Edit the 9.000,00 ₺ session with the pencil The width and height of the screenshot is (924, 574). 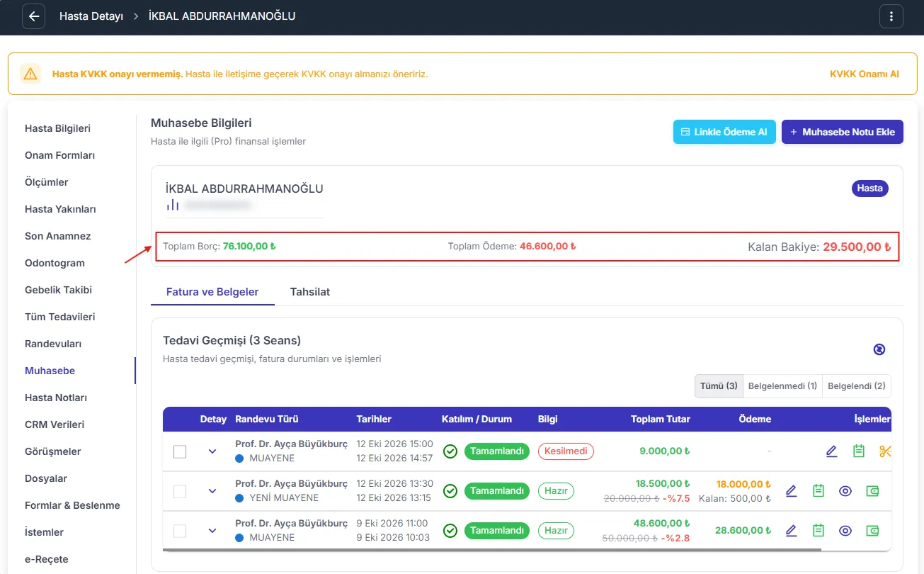[831, 451]
